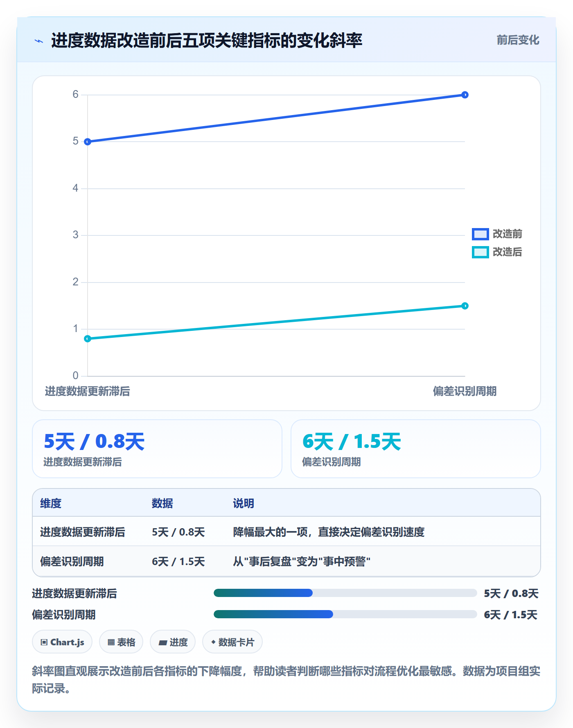Select the 数据卡片 tag
Image resolution: width=573 pixels, height=728 pixels.
click(x=232, y=642)
